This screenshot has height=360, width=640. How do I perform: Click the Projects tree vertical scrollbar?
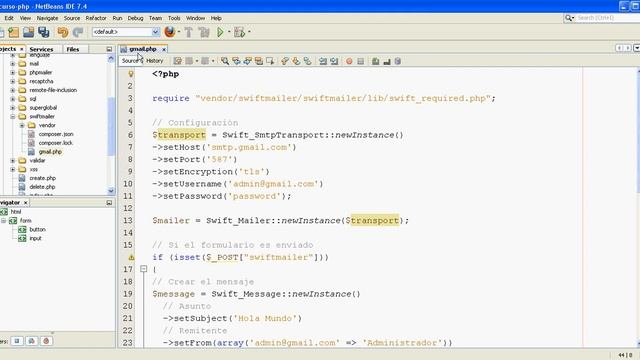pyautogui.click(x=111, y=127)
